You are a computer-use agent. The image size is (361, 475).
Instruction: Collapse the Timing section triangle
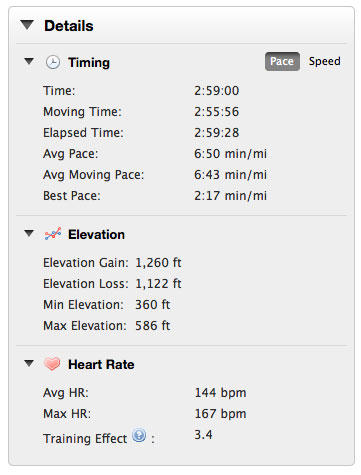pyautogui.click(x=29, y=61)
